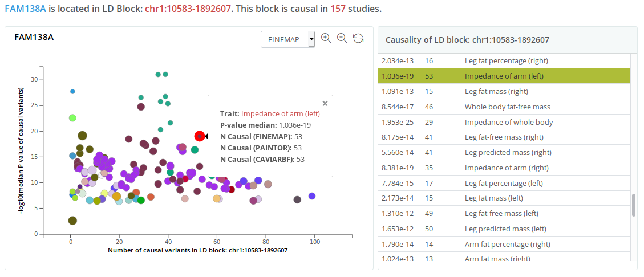Zoom out of the scatter plot
Viewport: 644px width, 277px height.
(x=342, y=38)
